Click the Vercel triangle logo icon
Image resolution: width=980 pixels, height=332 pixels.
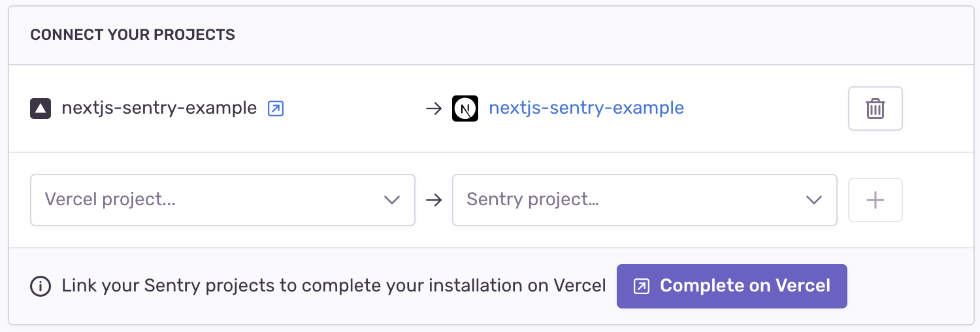pyautogui.click(x=41, y=108)
